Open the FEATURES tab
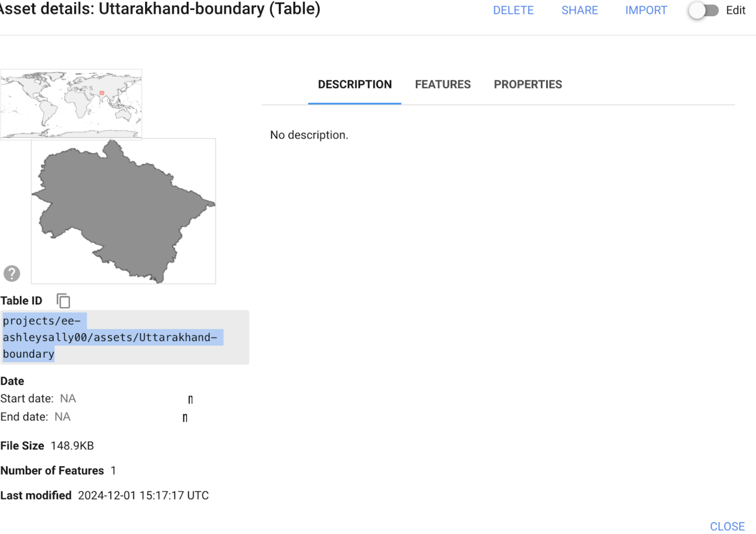Screen dimensions: 756x534 coord(443,84)
